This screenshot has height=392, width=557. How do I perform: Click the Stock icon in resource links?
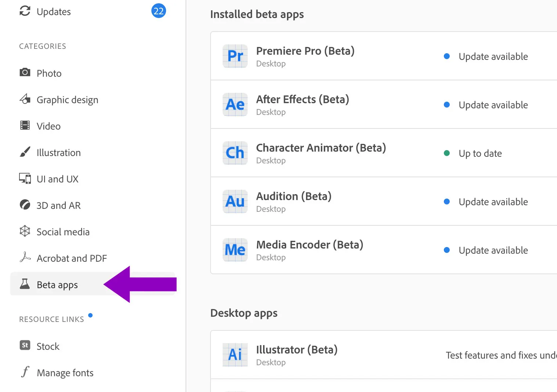(x=25, y=345)
